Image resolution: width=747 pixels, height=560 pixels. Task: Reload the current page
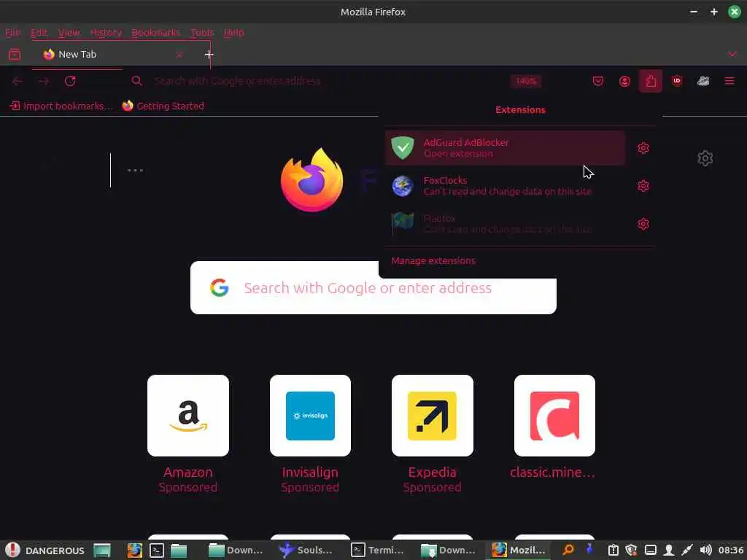point(70,81)
